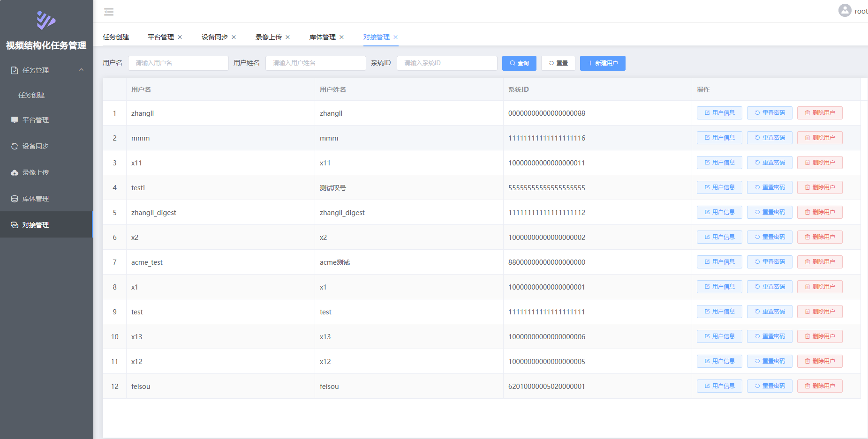Click the 查询 search button
This screenshot has width=868, height=439.
[x=519, y=63]
